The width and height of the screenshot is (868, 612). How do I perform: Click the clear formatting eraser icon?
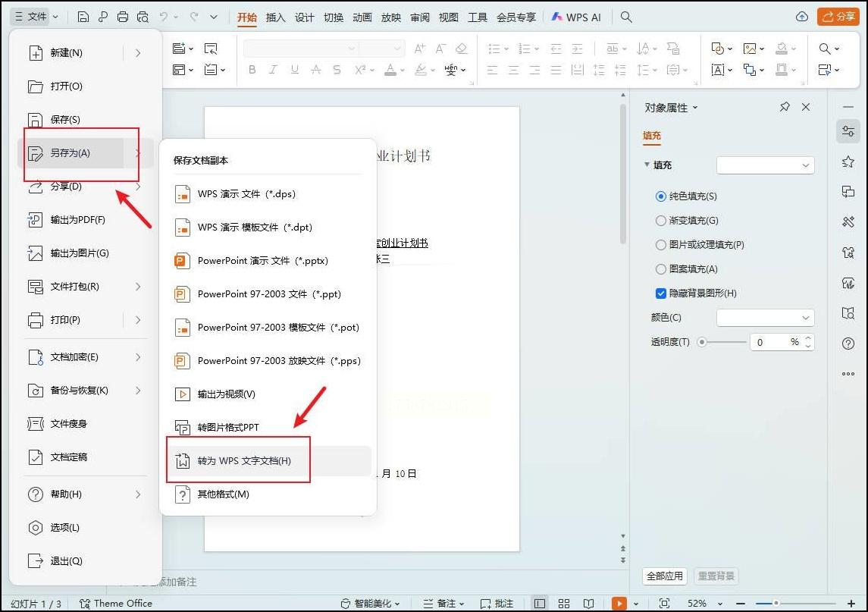pos(461,49)
